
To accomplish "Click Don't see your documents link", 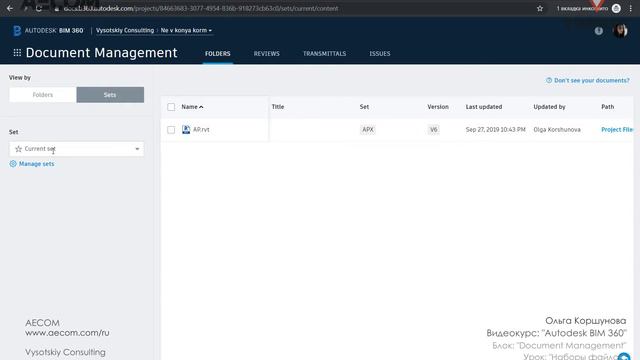I will tap(588, 80).
